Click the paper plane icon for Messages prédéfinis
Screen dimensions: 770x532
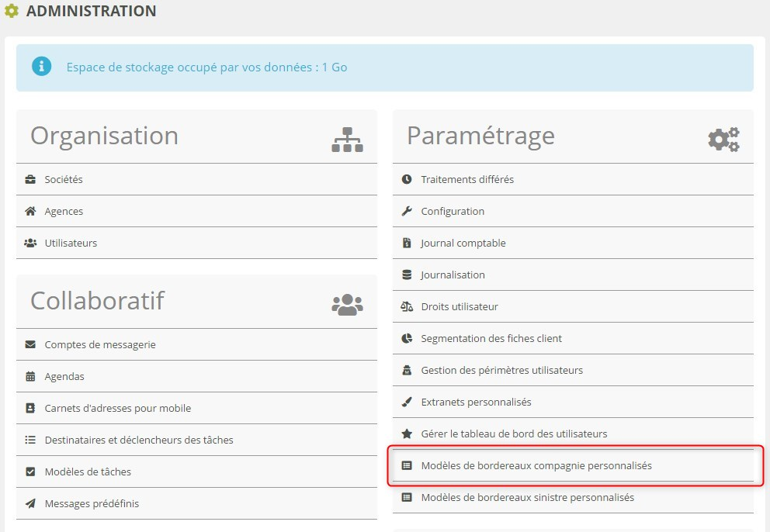pos(30,503)
